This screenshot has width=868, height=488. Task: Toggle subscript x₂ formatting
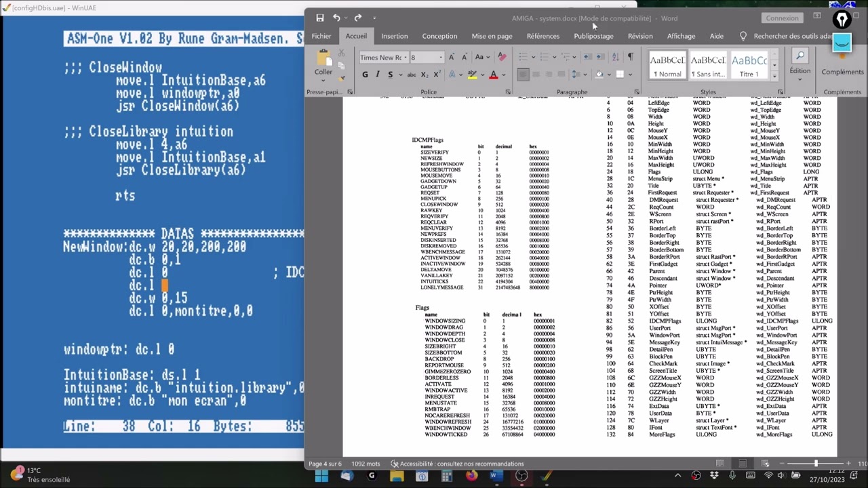pyautogui.click(x=424, y=75)
